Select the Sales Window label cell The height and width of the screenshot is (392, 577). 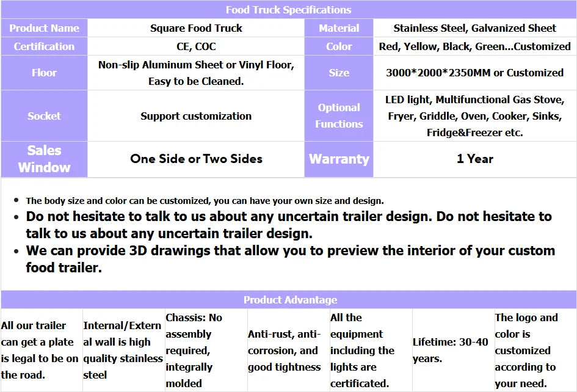(43, 159)
